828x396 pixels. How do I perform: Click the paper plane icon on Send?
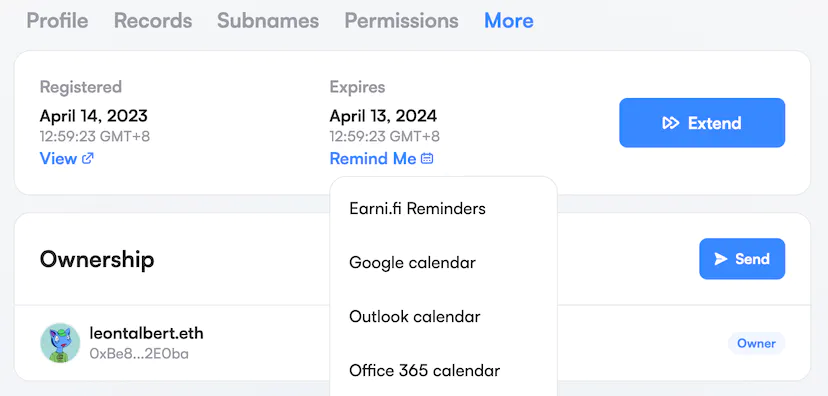721,259
